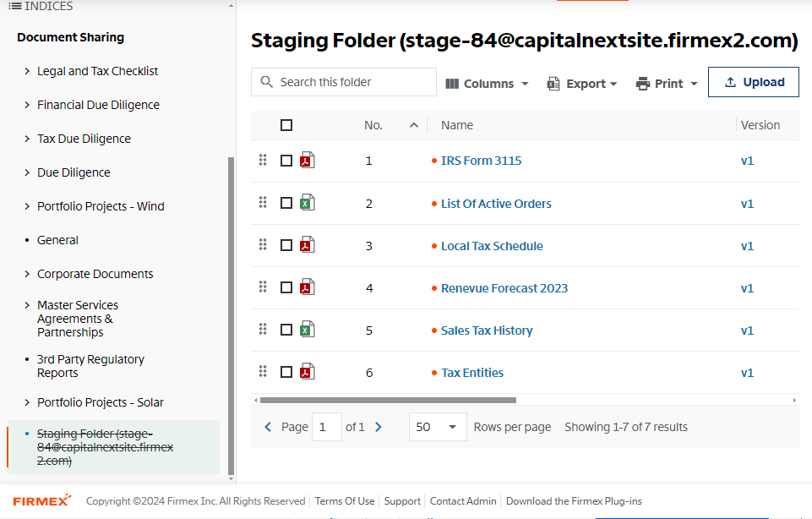Click drag handle of Tax Entities row
Screen dimensions: 812x519
pos(263,371)
